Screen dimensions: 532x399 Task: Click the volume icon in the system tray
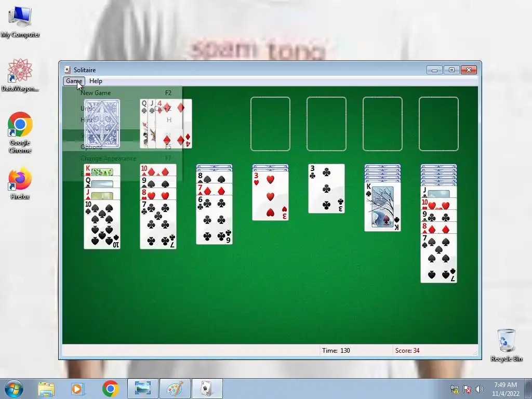(479, 389)
